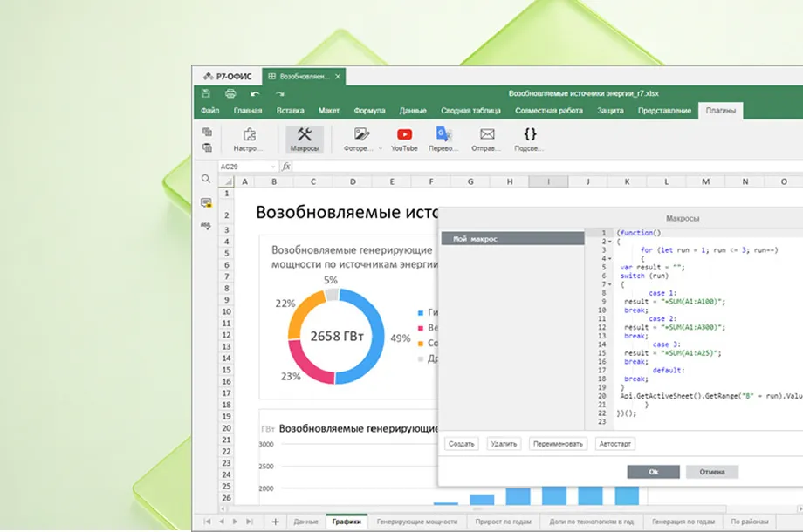Image resolution: width=803 pixels, height=532 pixels.
Task: Open the translator (Перево...) plugin
Action: coord(443,140)
